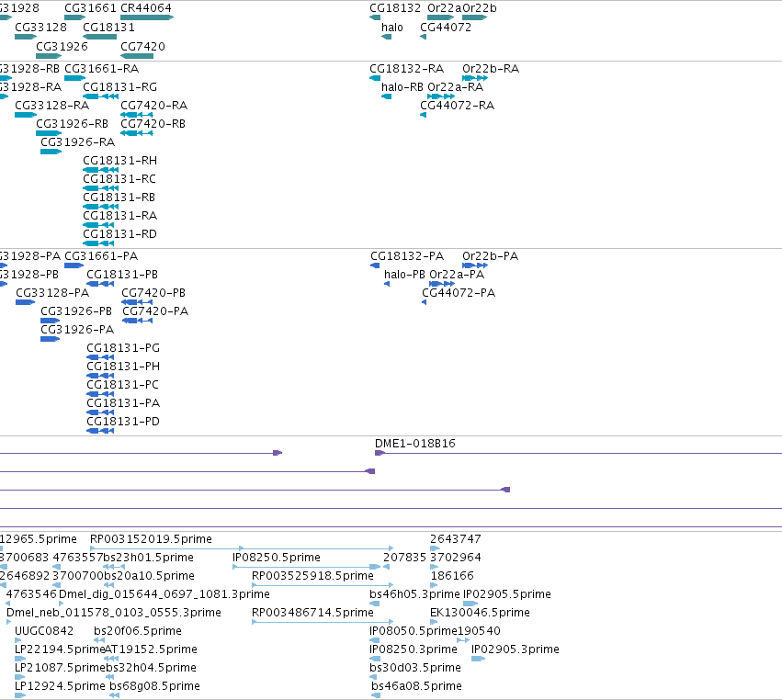Select the UUGC0842 EST label

[44, 631]
